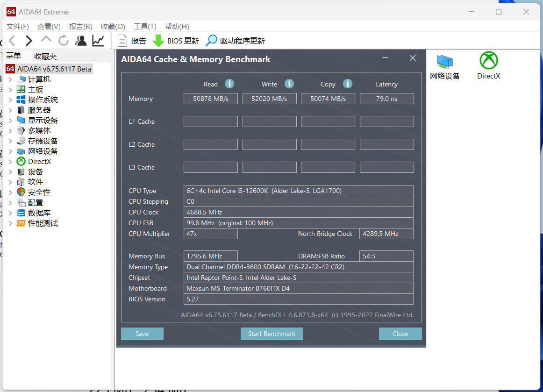Click the report page icon

(122, 41)
